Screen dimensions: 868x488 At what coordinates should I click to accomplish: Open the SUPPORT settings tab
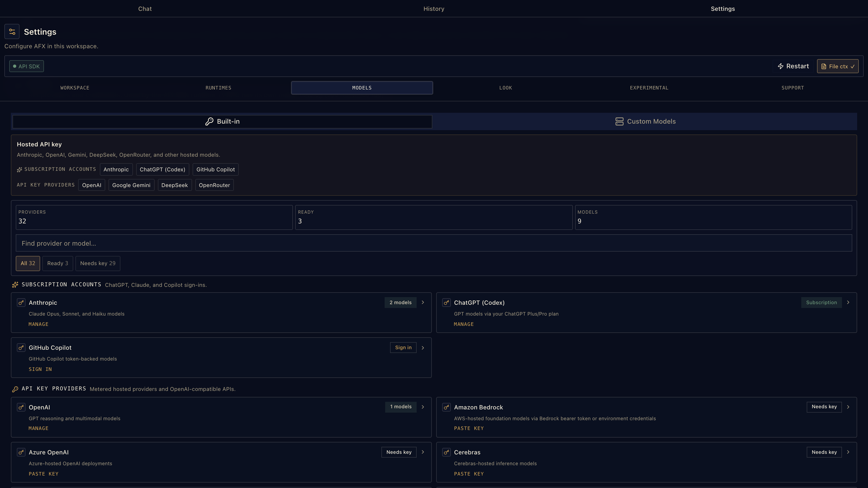pyautogui.click(x=793, y=88)
